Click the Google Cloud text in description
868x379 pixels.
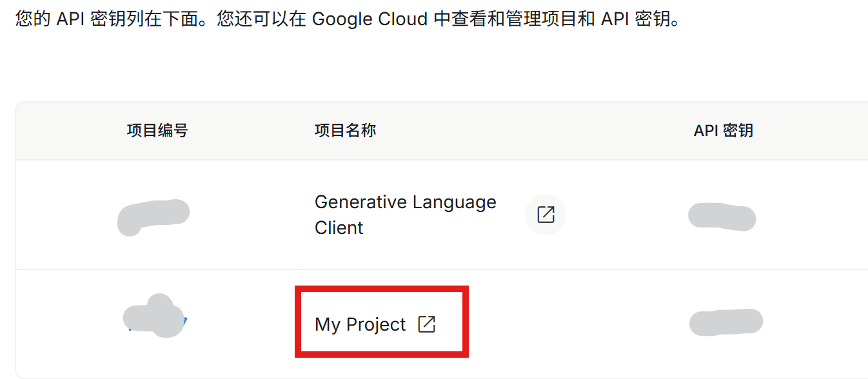coord(370,19)
